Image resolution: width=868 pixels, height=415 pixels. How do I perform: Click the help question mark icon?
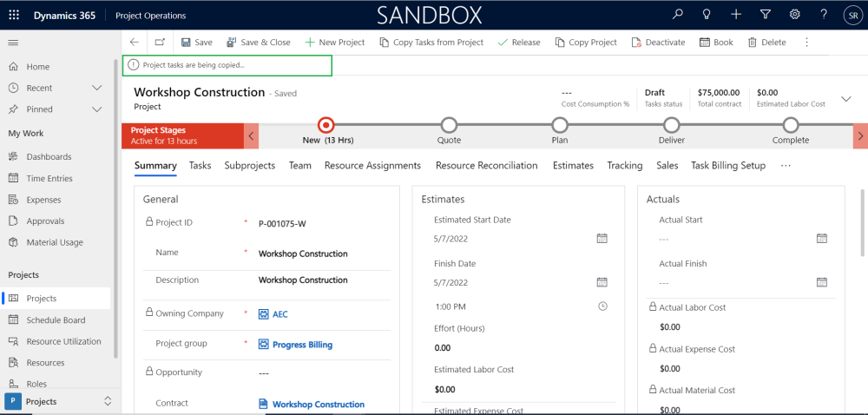pyautogui.click(x=825, y=15)
